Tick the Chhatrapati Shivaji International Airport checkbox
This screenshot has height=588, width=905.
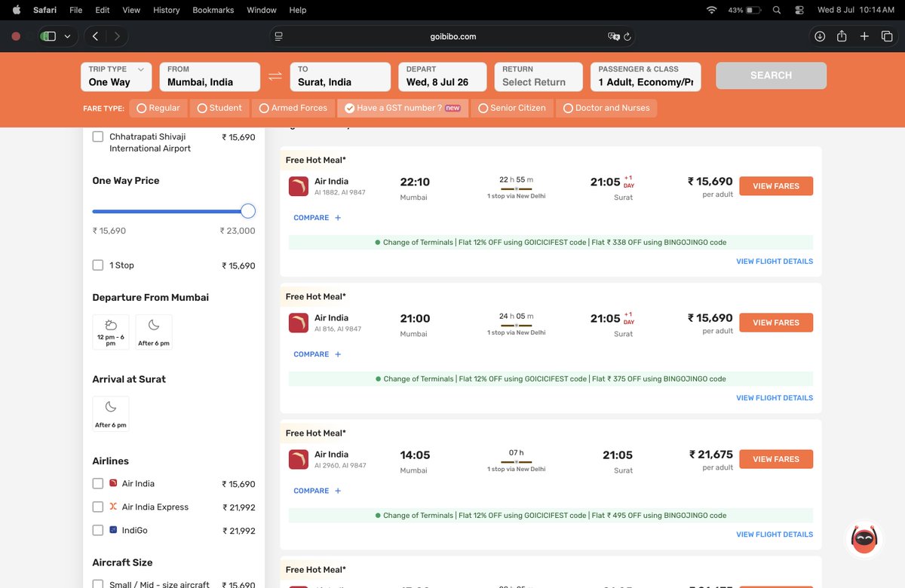(x=98, y=137)
